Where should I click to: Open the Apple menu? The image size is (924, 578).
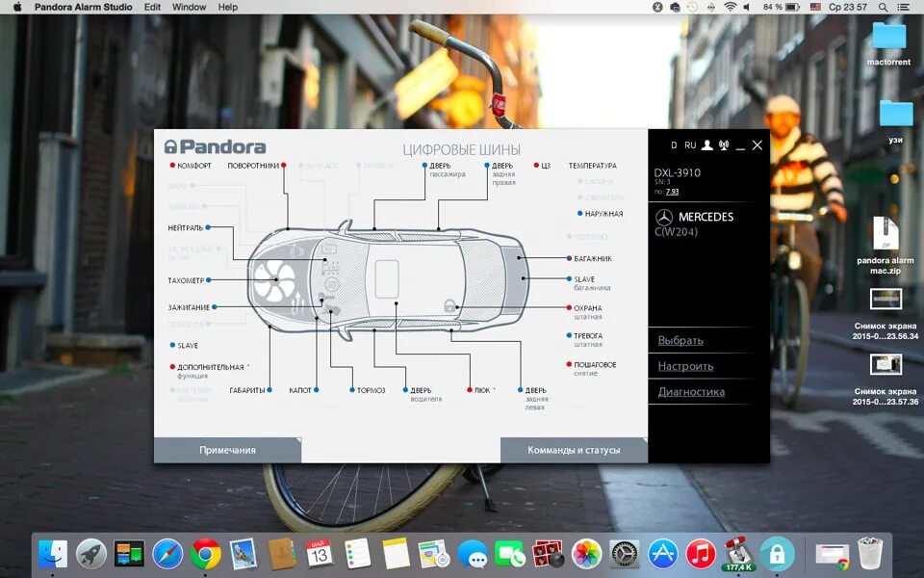(17, 7)
